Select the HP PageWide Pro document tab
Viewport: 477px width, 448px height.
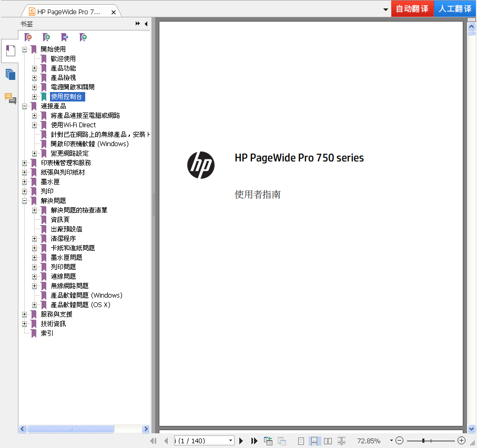68,12
